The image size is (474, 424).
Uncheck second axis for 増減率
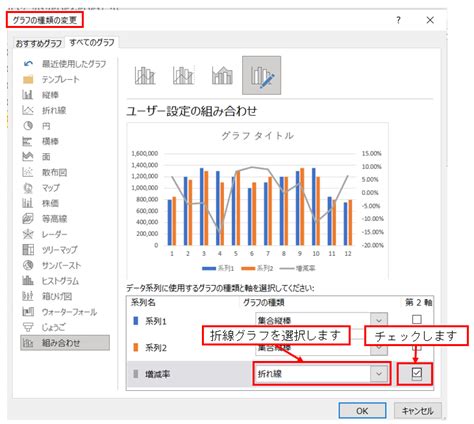pos(417,374)
